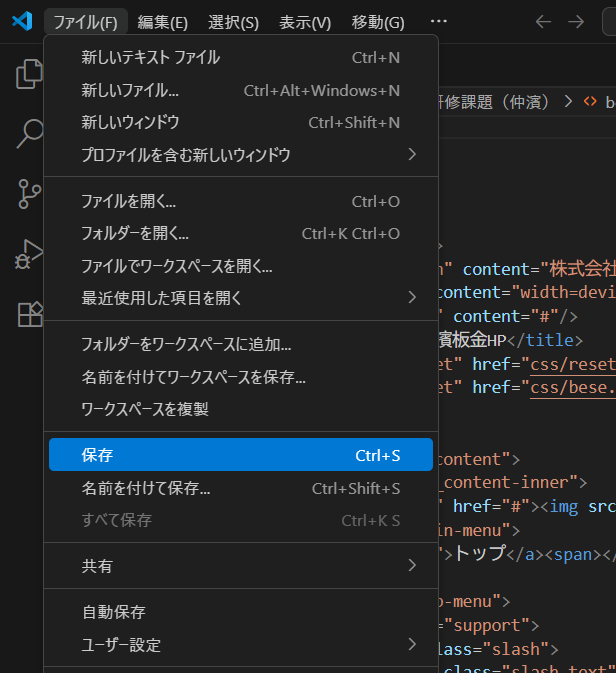Select 名前を付けて保存... menu entry
616x673 pixels.
[145, 489]
